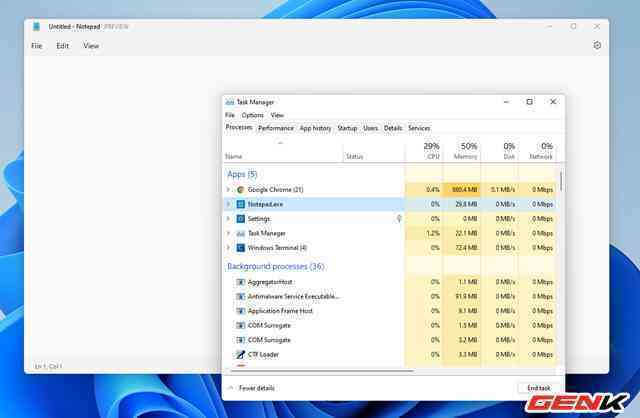The width and height of the screenshot is (640, 418).
Task: Sort processes by Disk column
Action: 500,151
